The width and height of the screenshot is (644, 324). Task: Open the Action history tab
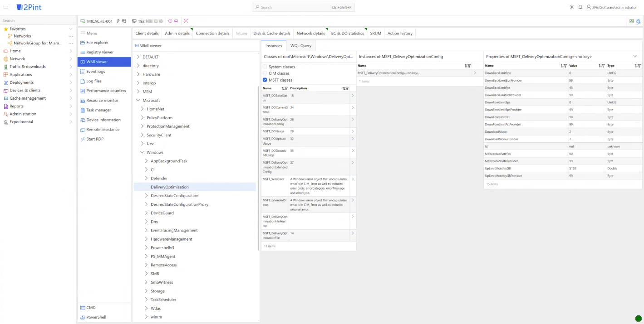pos(400,33)
